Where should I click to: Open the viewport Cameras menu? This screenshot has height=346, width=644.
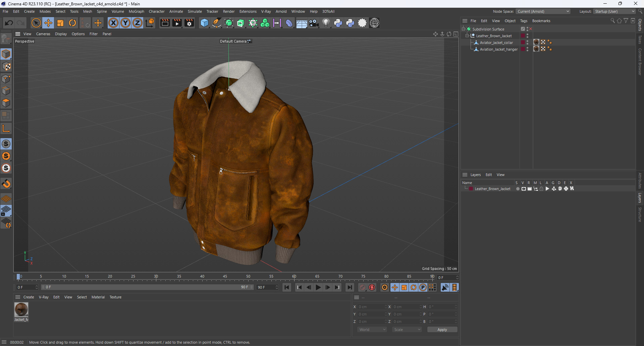pyautogui.click(x=43, y=34)
